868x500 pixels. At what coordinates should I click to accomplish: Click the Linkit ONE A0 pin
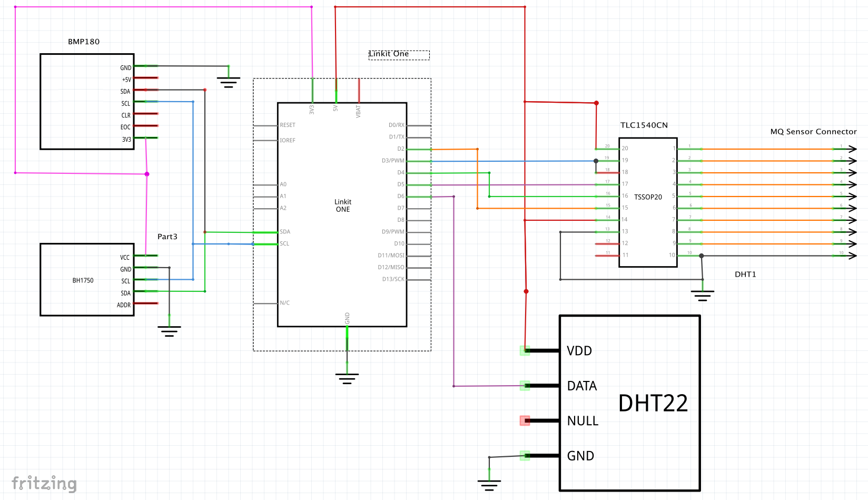265,185
